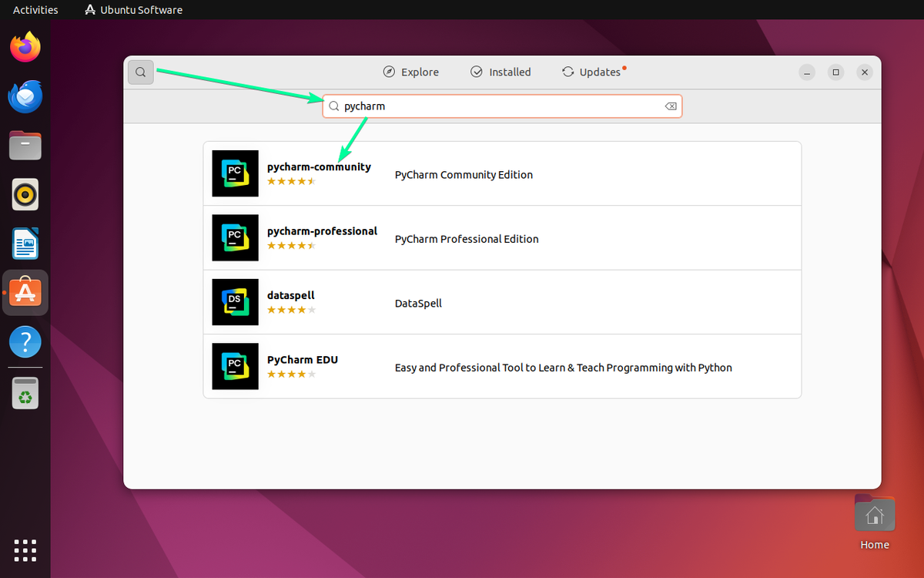924x578 pixels.
Task: Clear the pycharm search text
Action: point(670,106)
